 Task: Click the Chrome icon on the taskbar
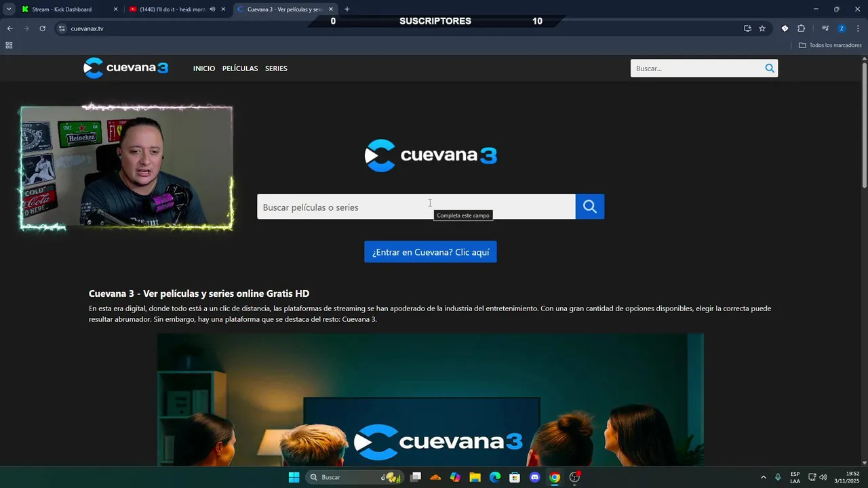click(x=555, y=477)
